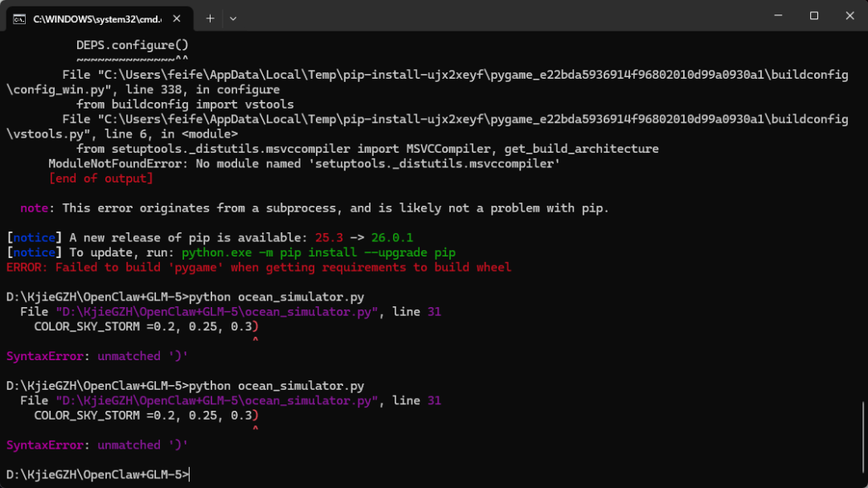Click the first 'SyntaxError: unmatched' message
Image resolution: width=868 pixels, height=488 pixels.
tap(97, 356)
